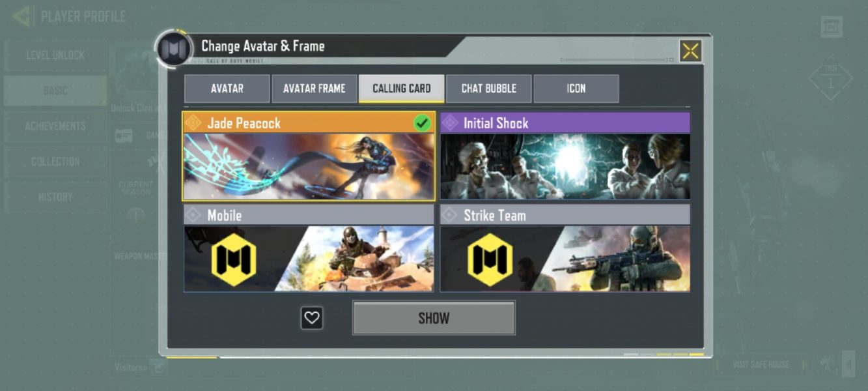Click the diamond rarity icon beside Initial Shock
Image resolution: width=868 pixels, height=391 pixels.
(x=450, y=123)
